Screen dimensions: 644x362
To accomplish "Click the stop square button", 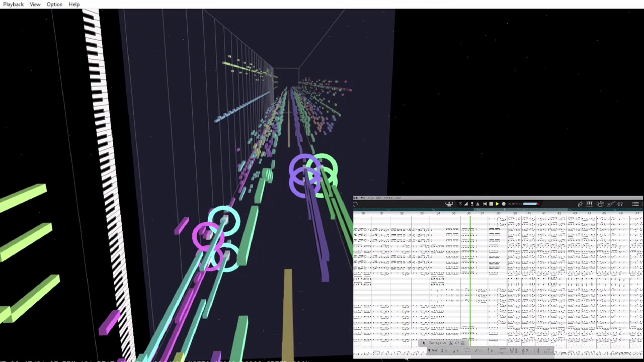I will (x=491, y=204).
